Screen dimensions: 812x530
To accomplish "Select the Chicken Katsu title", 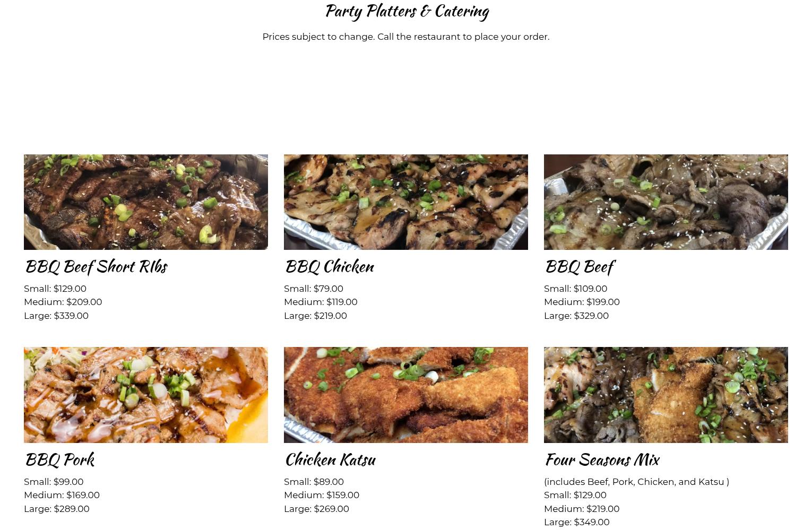I will coord(330,459).
